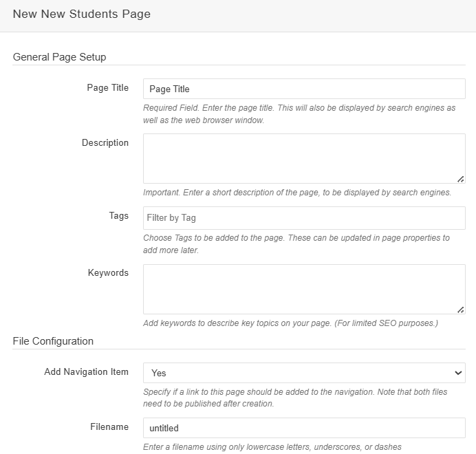Click the filename lowercase letters hint text
Image resolution: width=476 pixels, height=454 pixels.
[x=272, y=446]
